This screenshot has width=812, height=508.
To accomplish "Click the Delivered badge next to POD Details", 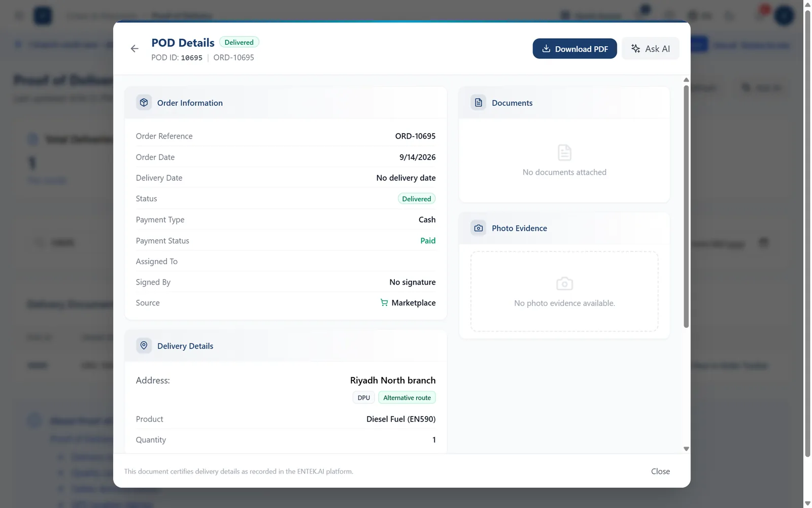I will click(x=239, y=42).
